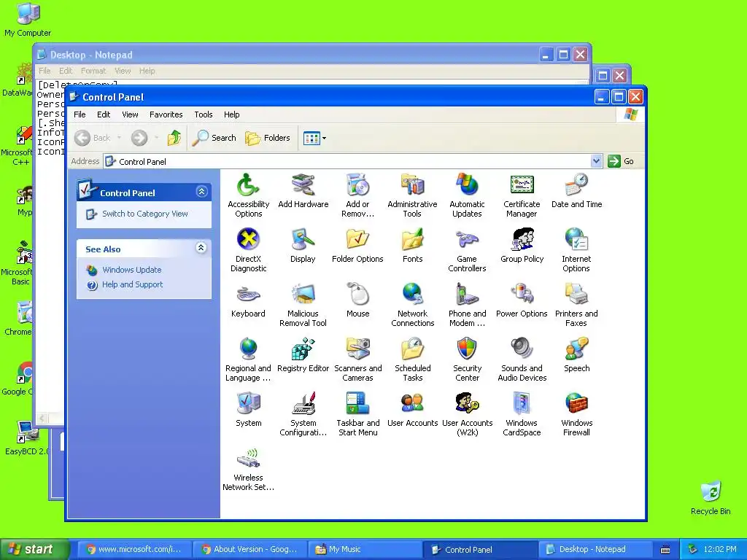Select the Recycle Bin desktop icon
The width and height of the screenshot is (747, 560).
click(x=711, y=498)
